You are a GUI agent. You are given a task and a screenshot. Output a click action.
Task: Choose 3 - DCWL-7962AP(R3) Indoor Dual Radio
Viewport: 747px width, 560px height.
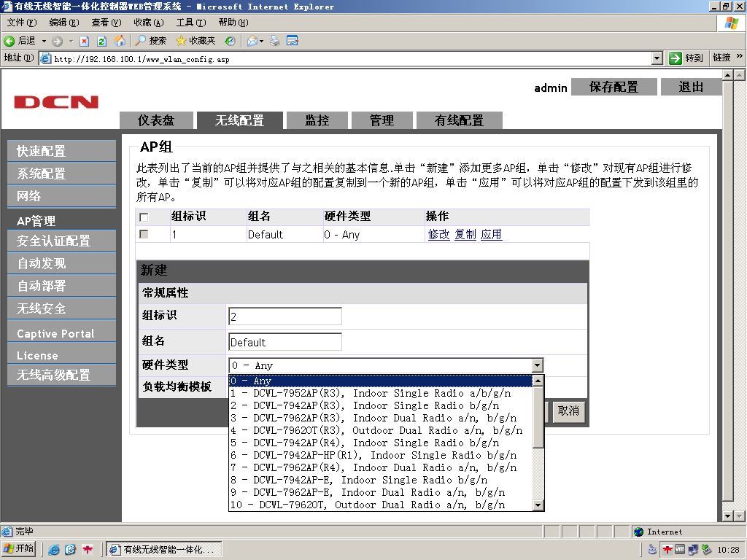click(x=380, y=418)
